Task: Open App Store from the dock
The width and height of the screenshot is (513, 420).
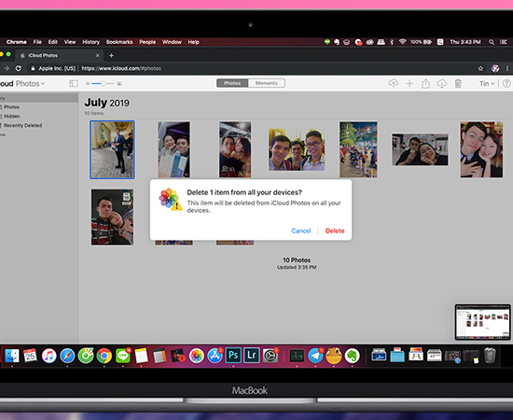Action: (215, 356)
